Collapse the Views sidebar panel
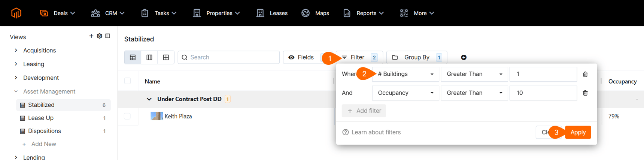Viewport: 644px width, 160px height. click(107, 36)
